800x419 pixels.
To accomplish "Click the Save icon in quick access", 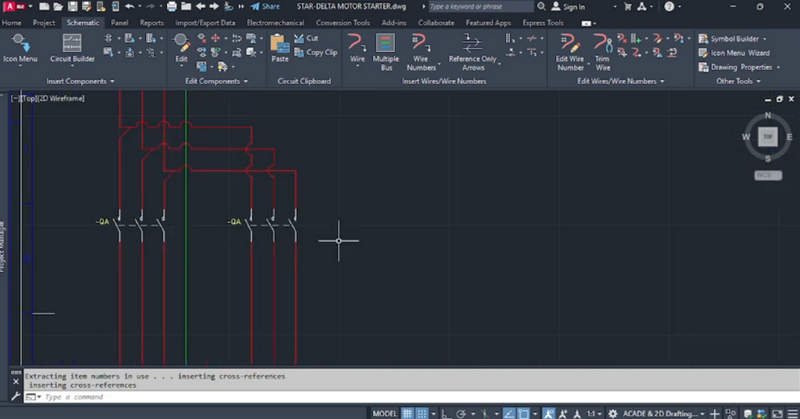I will (72, 7).
